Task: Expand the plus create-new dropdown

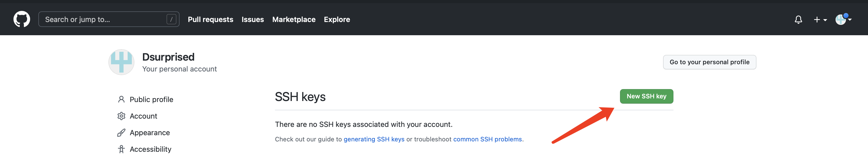Action: [820, 20]
